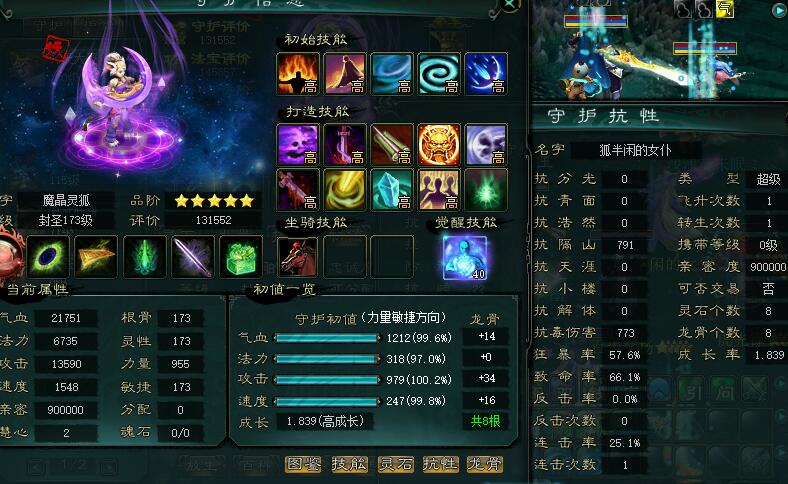The image size is (788, 484).
Task: Switch to the 技能 tab
Action: click(x=349, y=463)
